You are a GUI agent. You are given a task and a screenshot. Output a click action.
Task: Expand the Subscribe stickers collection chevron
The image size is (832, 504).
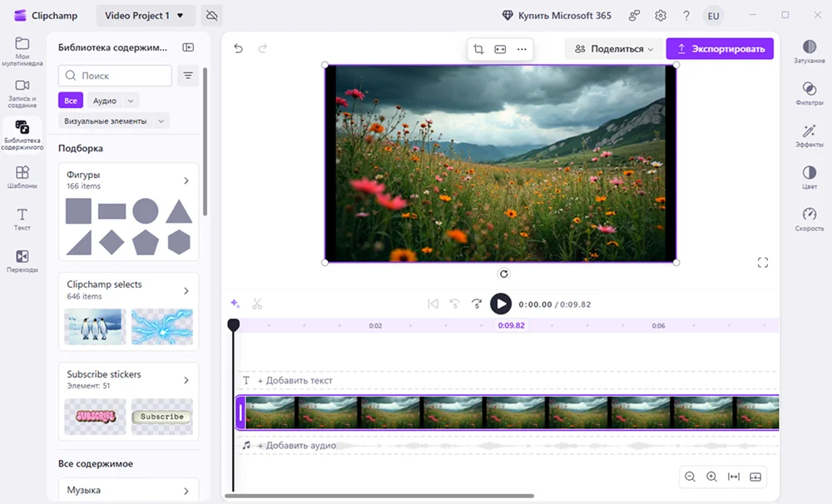tap(186, 380)
